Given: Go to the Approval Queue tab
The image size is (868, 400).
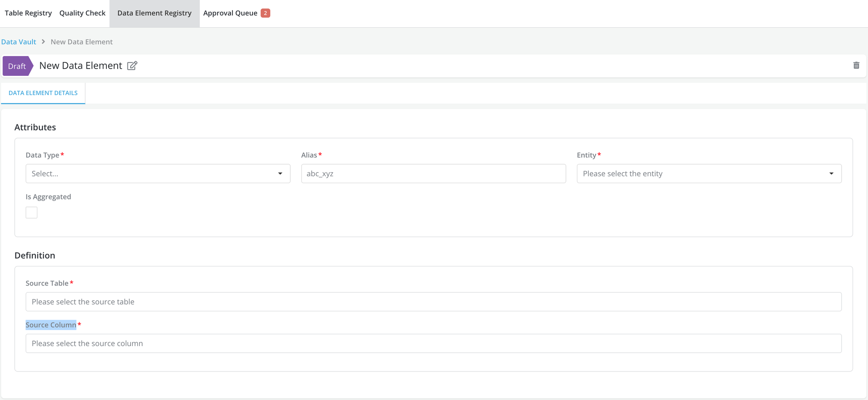Looking at the screenshot, I should click(x=230, y=13).
